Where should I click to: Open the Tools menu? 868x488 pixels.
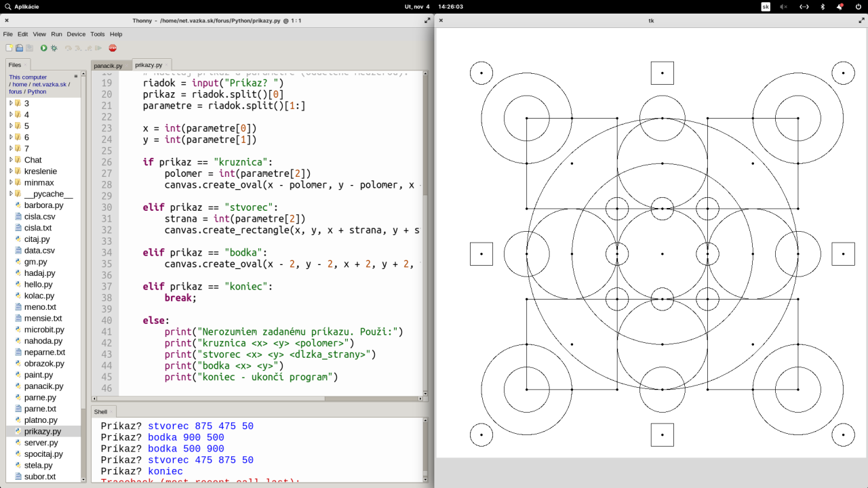point(98,34)
